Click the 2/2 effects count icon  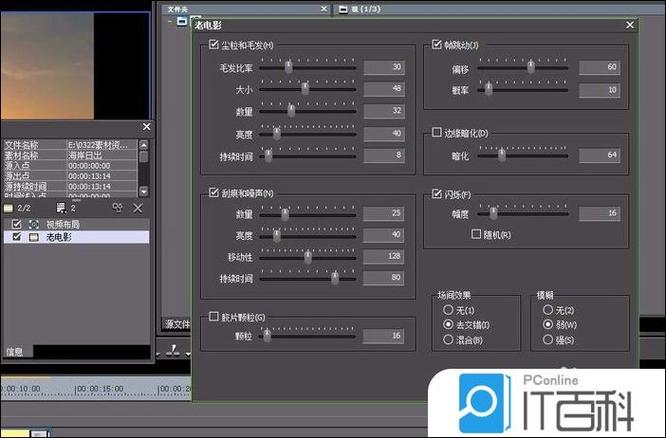point(8,208)
